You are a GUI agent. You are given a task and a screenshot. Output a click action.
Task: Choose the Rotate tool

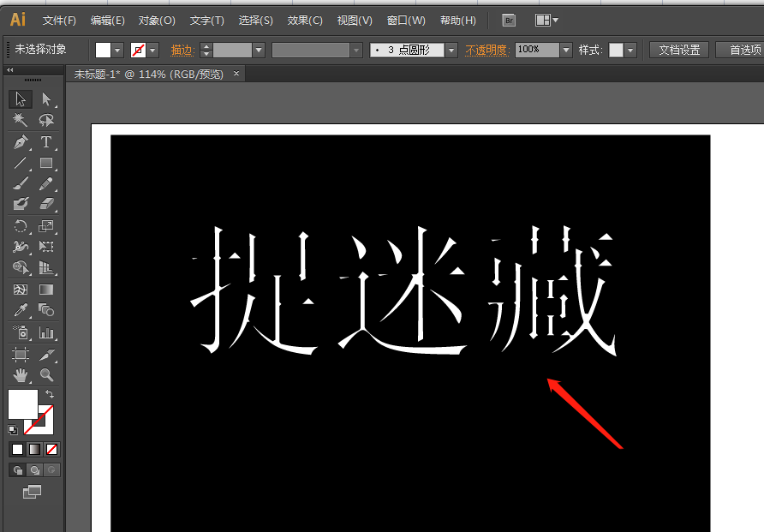(x=21, y=227)
